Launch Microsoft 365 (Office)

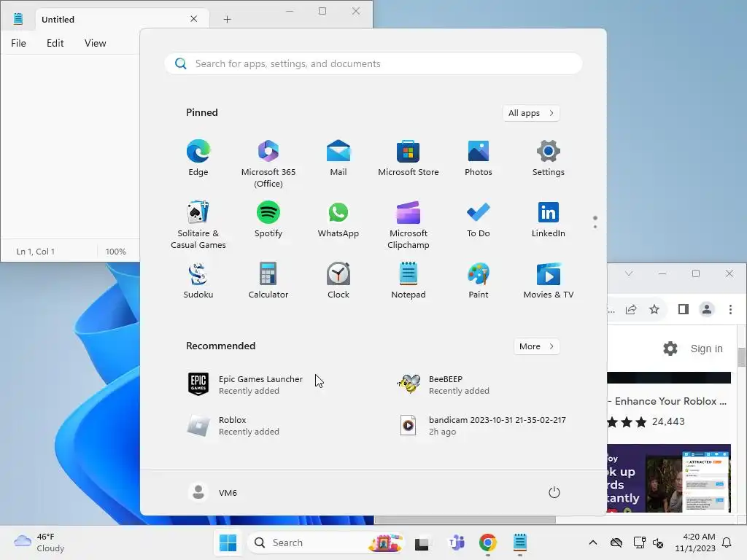[268, 164]
